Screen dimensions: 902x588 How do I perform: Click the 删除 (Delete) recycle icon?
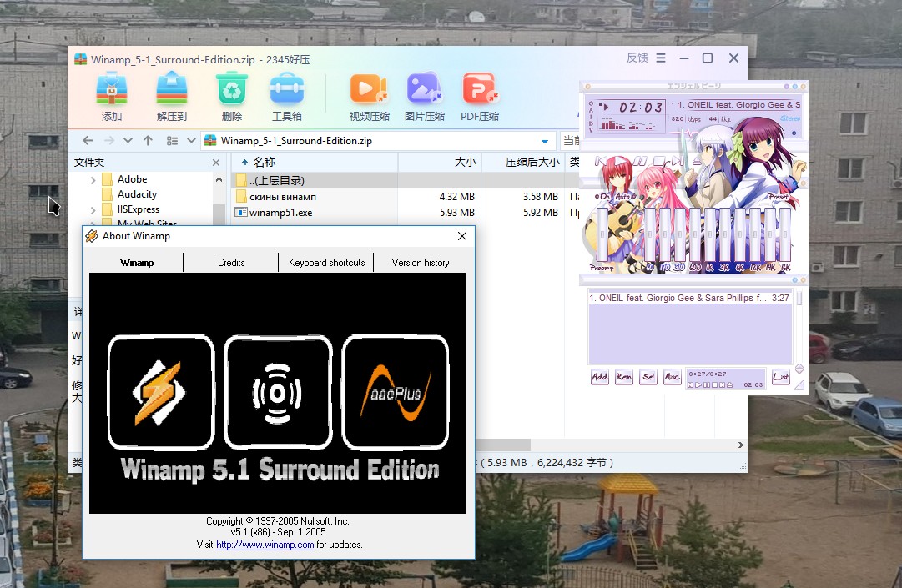click(231, 89)
